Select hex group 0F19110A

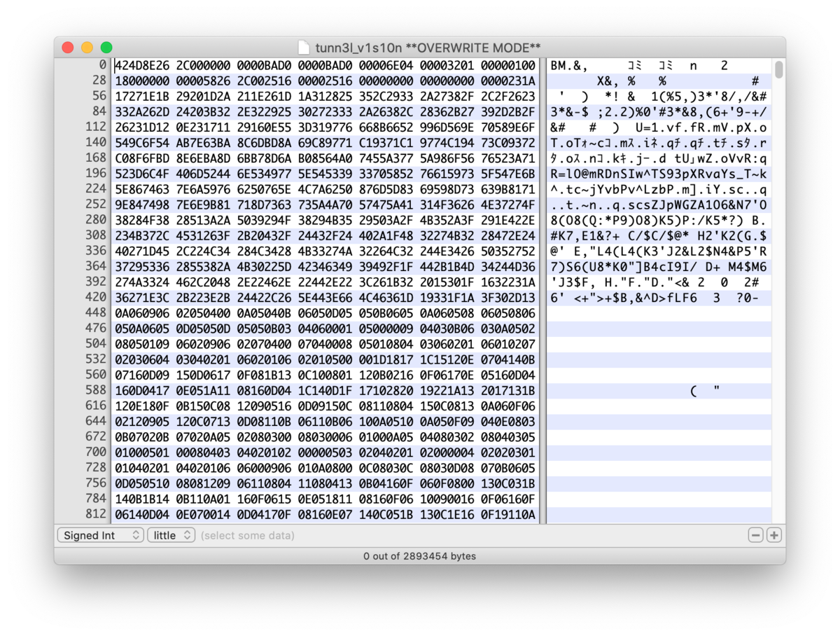507,514
